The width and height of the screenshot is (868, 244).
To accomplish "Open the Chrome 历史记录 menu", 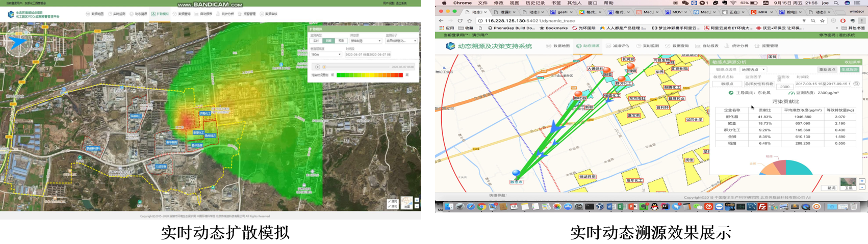I will click(535, 3).
